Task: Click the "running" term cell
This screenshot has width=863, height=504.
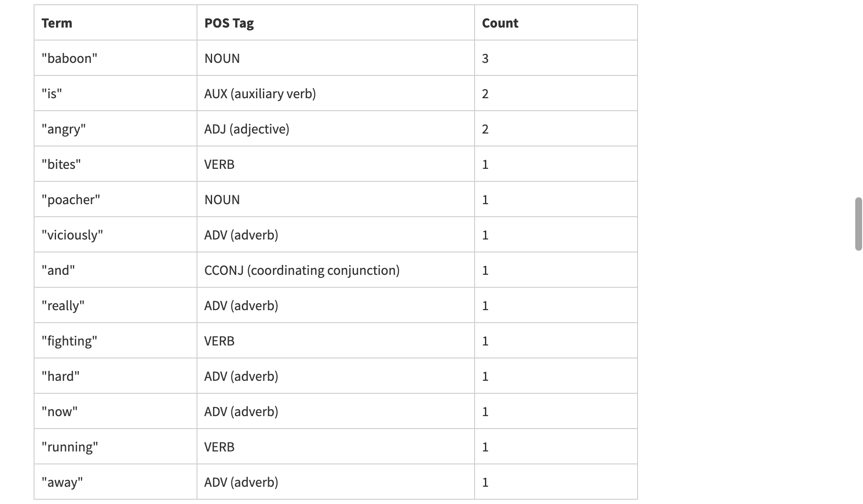Action: (x=70, y=447)
